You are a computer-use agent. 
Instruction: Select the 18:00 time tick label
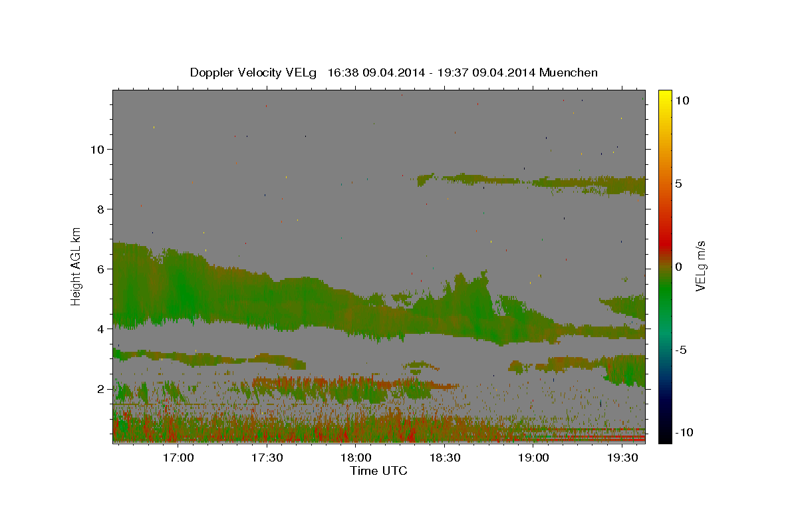356,458
